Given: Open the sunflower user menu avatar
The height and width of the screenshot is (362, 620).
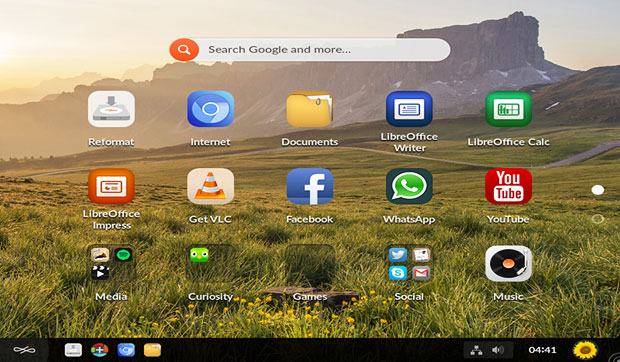Looking at the screenshot, I should pyautogui.click(x=585, y=350).
